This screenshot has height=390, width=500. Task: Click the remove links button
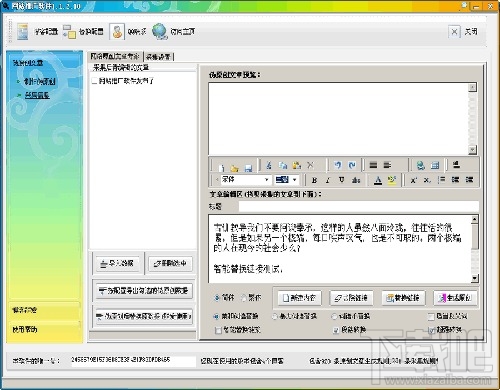point(351,298)
